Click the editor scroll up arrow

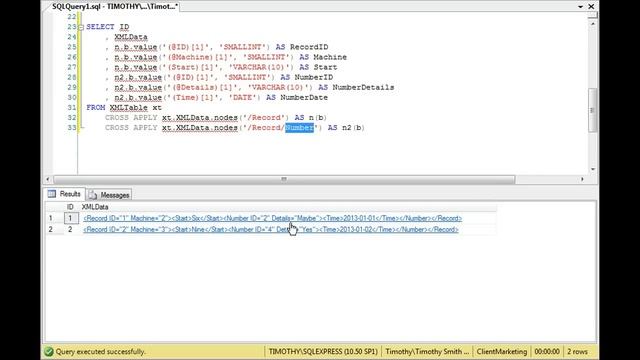click(x=592, y=23)
